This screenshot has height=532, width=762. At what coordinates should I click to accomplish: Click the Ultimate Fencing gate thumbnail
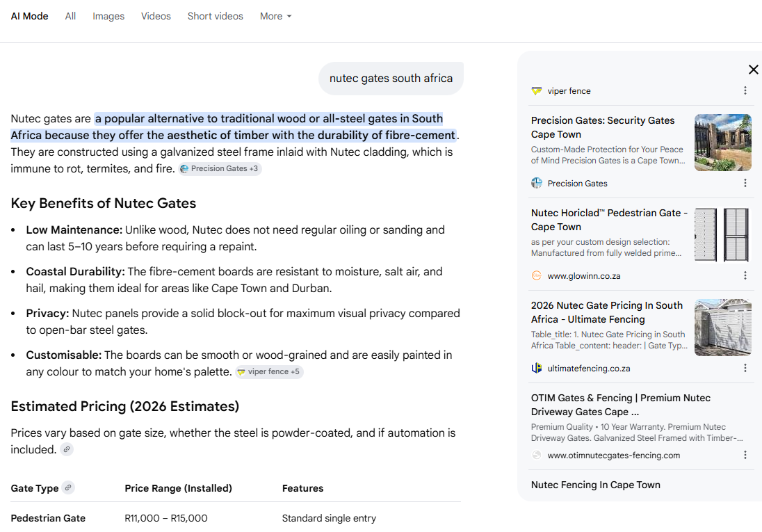click(722, 328)
